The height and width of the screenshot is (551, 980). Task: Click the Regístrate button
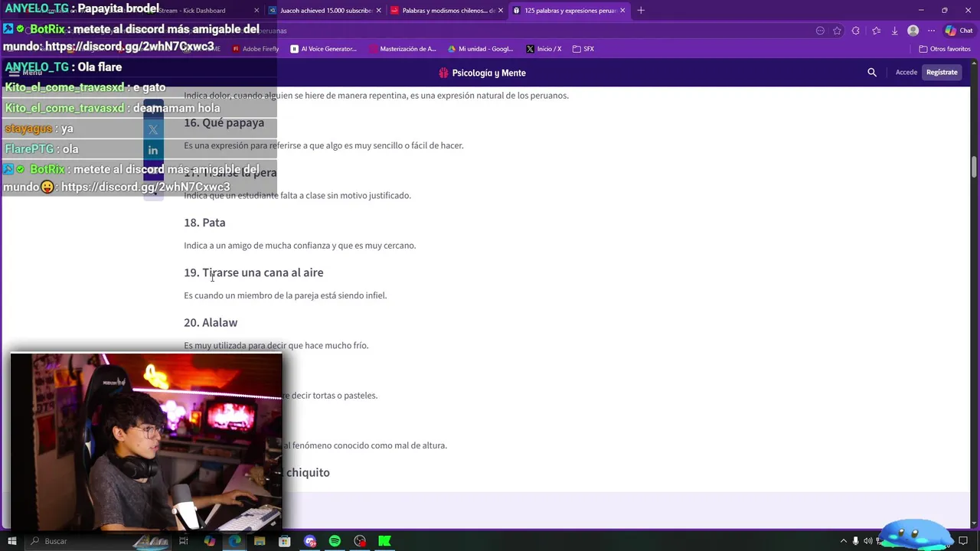(942, 73)
